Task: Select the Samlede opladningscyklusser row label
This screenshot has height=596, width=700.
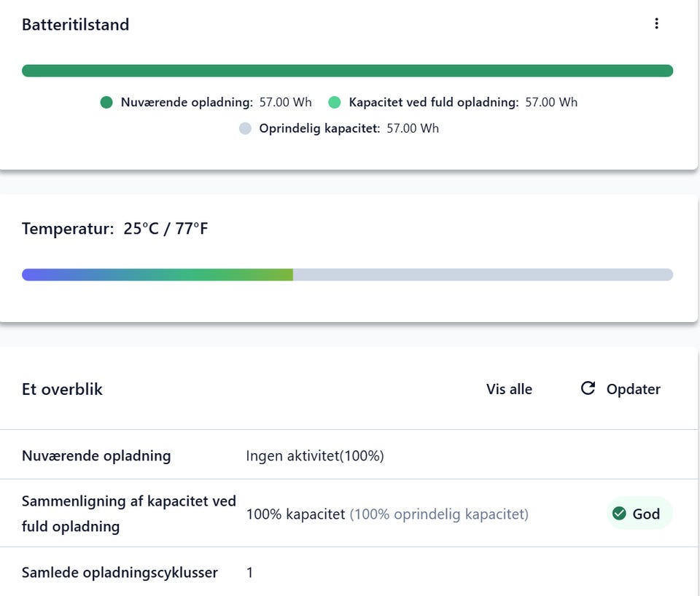Action: pyautogui.click(x=120, y=573)
